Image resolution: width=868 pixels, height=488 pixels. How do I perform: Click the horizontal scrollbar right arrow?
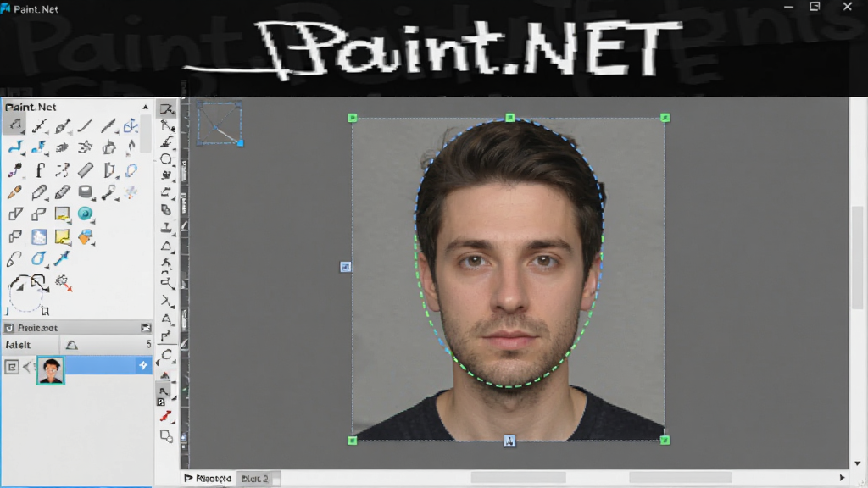click(842, 478)
